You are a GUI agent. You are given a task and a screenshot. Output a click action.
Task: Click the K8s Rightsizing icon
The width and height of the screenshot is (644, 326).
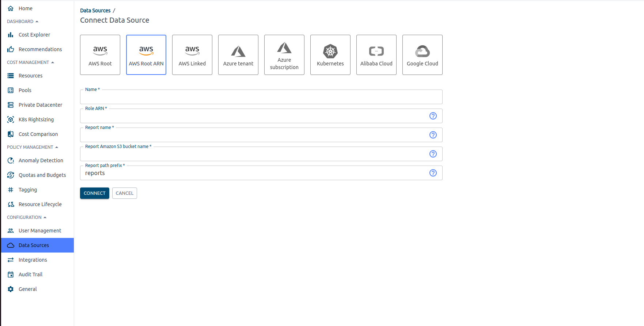[x=11, y=120]
